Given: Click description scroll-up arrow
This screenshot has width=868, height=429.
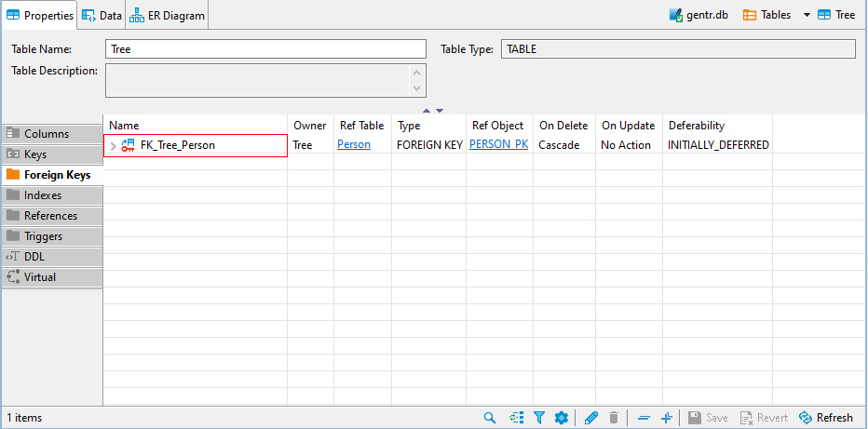Looking at the screenshot, I should click(x=417, y=73).
